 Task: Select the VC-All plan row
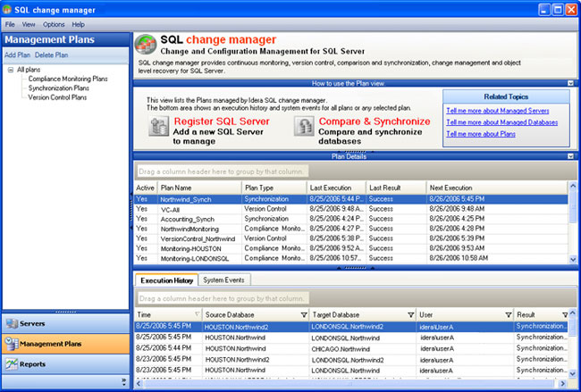point(351,209)
